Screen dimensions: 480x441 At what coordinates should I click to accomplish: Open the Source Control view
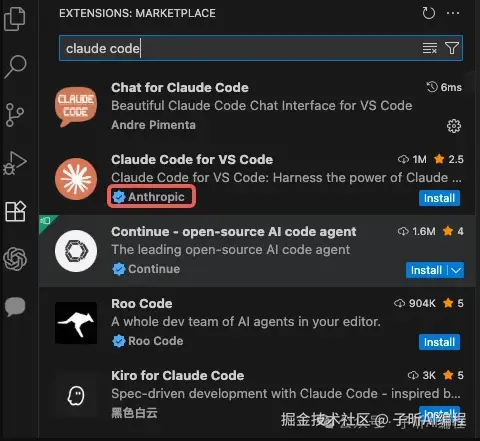click(15, 115)
